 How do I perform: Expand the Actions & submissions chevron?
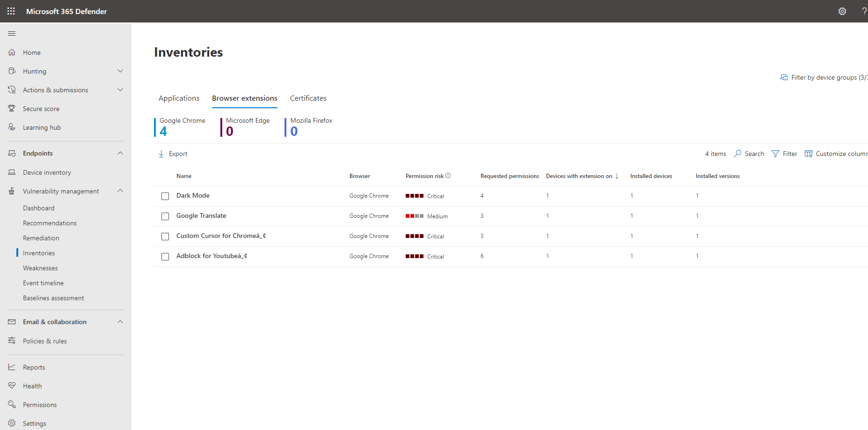[x=120, y=90]
